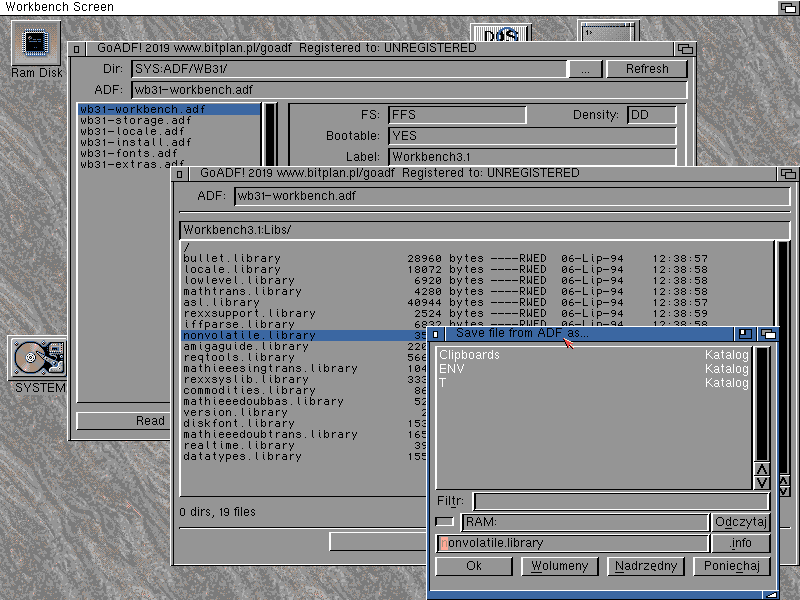Click close gadget of back GoADF window

(77, 49)
